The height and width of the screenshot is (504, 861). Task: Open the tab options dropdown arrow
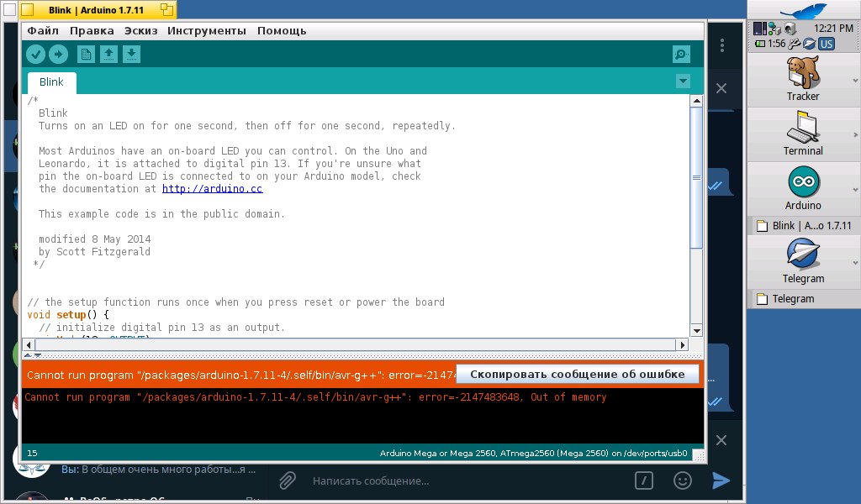pyautogui.click(x=683, y=81)
